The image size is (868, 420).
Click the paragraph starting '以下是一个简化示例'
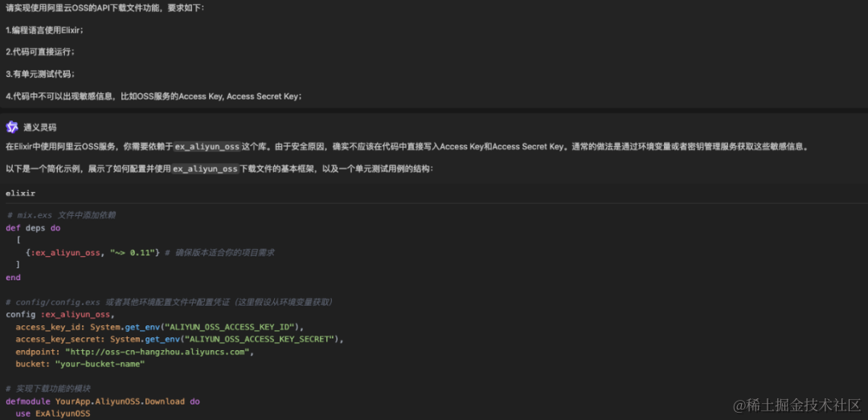click(219, 169)
